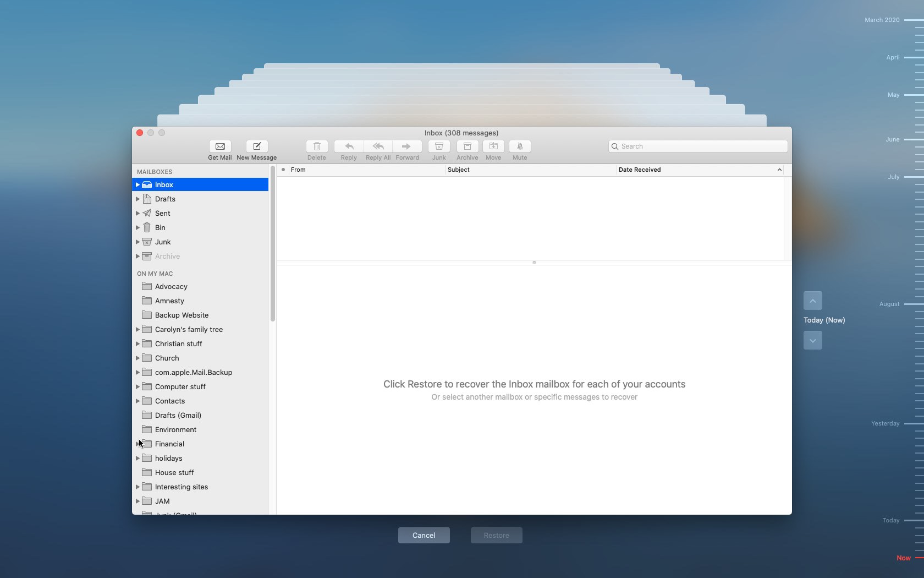Expand the Bin mailbox disclosure triangle
The image size is (924, 578).
point(137,227)
